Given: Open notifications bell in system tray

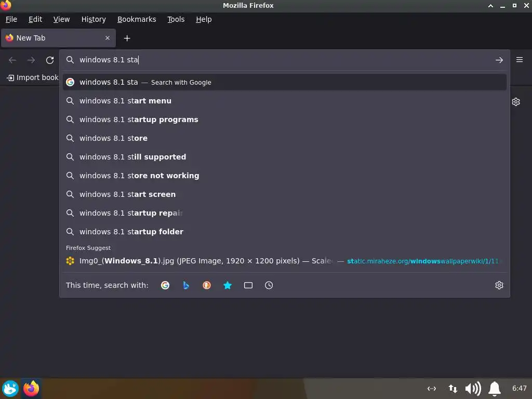Looking at the screenshot, I should click(x=495, y=389).
